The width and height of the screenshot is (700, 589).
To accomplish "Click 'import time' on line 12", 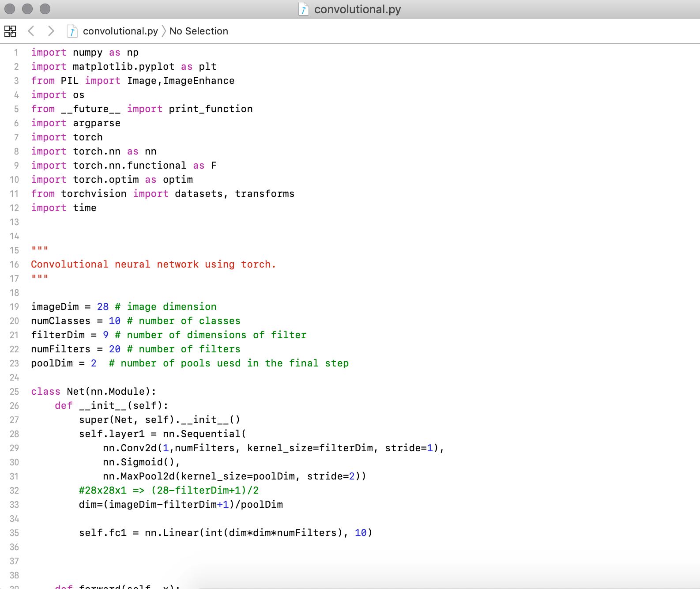I will [64, 208].
